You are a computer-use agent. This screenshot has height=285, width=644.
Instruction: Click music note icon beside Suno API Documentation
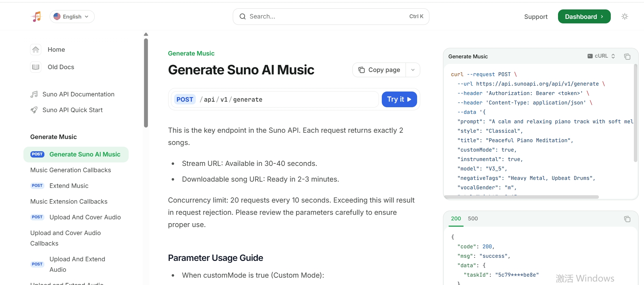point(34,94)
